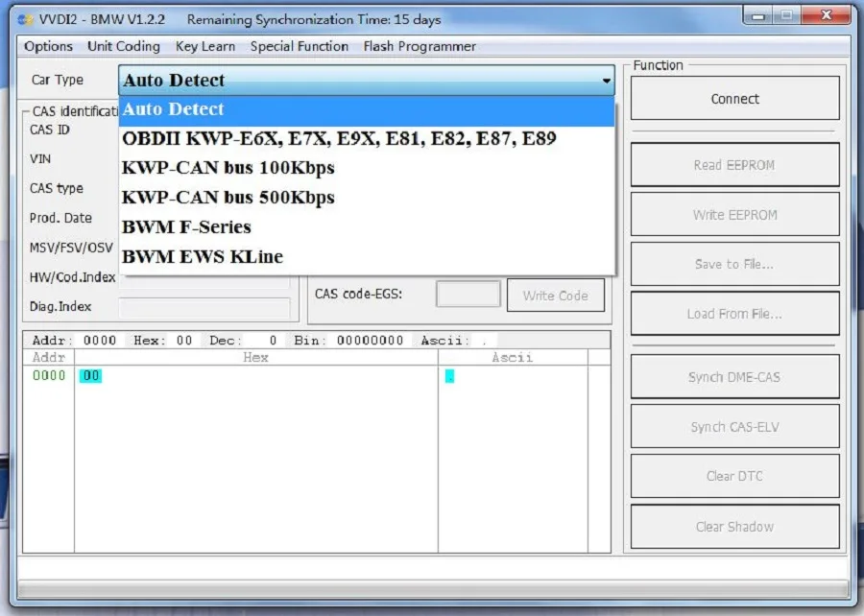864x616 pixels.
Task: Click the green 0000 address row
Action: pyautogui.click(x=49, y=376)
